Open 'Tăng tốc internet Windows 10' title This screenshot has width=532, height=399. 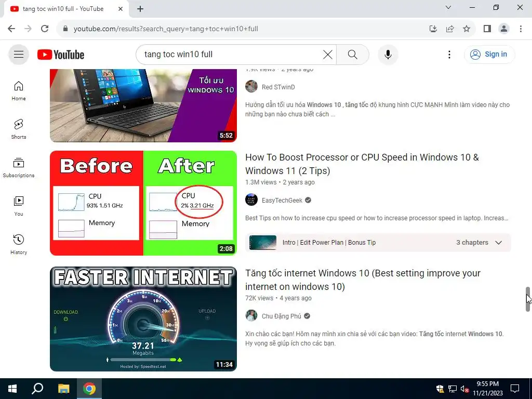(x=363, y=280)
